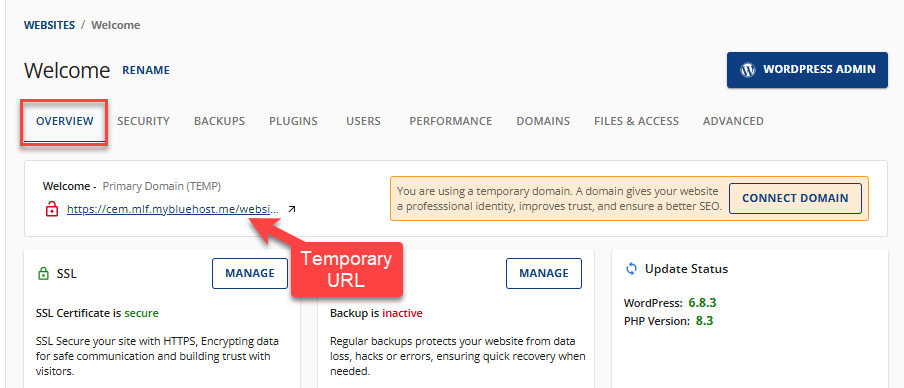Click 'Backup is inactive' status text
The height and width of the screenshot is (388, 904).
(376, 314)
